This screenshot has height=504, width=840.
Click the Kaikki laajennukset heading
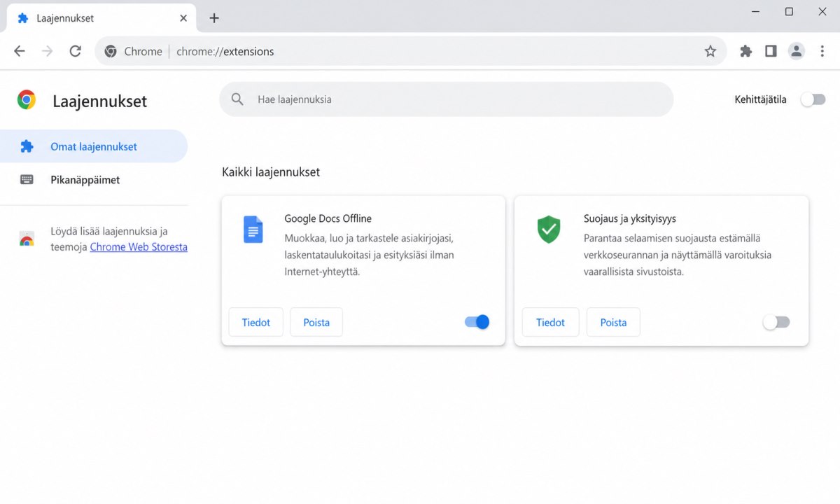pyautogui.click(x=271, y=172)
